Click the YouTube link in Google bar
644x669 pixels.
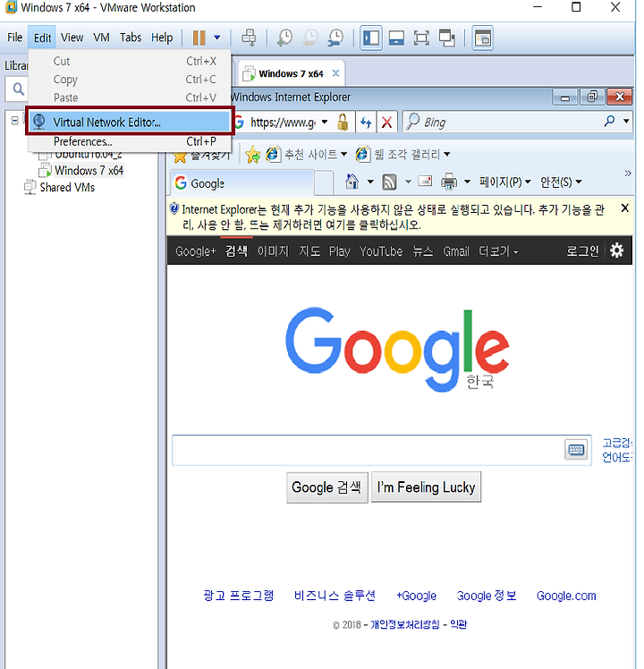coord(381,251)
